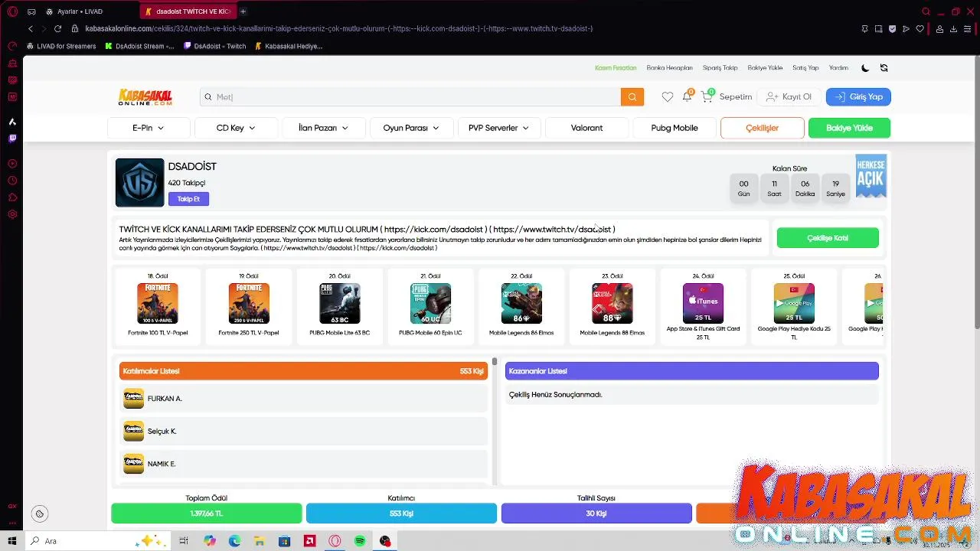Open the Pubg Mobile category
The height and width of the screenshot is (551, 980).
pyautogui.click(x=675, y=128)
